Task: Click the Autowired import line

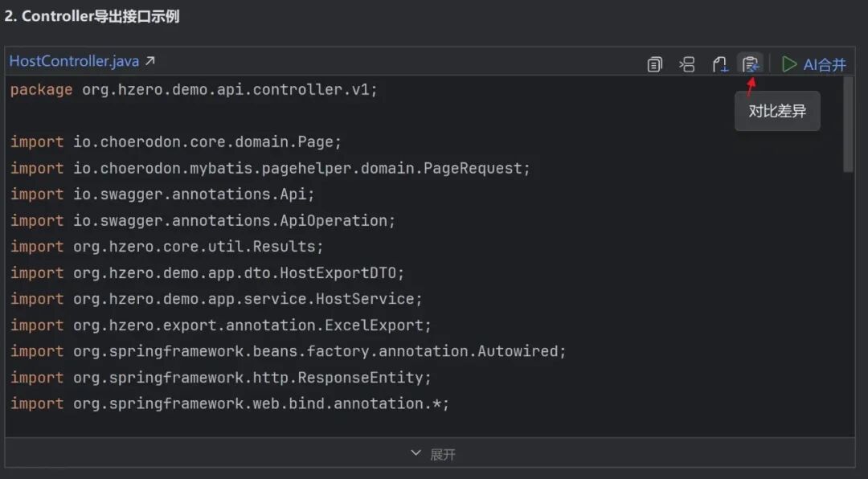Action: (x=289, y=351)
